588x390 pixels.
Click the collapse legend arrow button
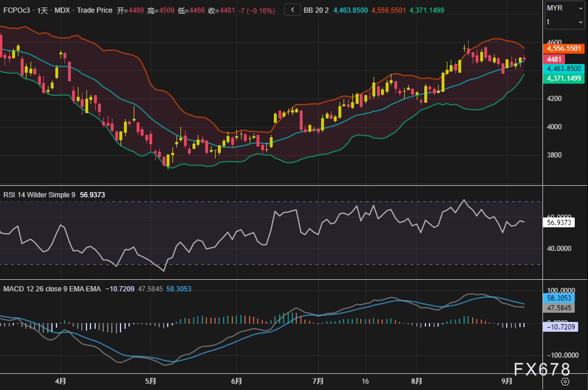click(x=293, y=10)
